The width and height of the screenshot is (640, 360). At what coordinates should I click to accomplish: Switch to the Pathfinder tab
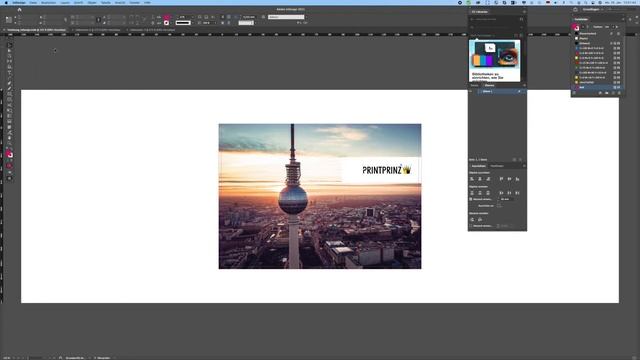point(497,166)
